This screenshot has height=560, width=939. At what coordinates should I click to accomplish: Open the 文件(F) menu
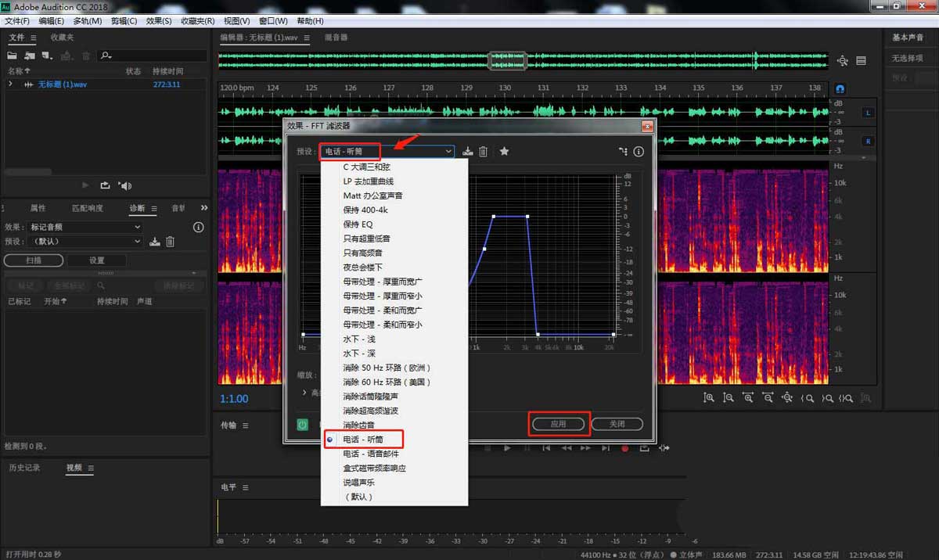click(17, 21)
